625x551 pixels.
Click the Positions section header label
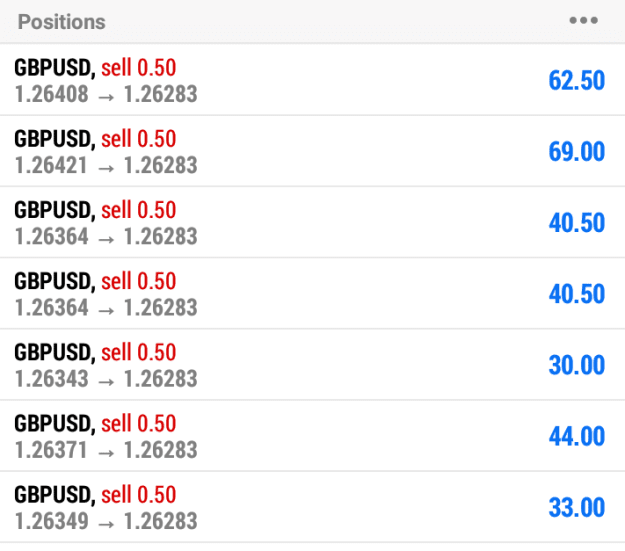62,22
